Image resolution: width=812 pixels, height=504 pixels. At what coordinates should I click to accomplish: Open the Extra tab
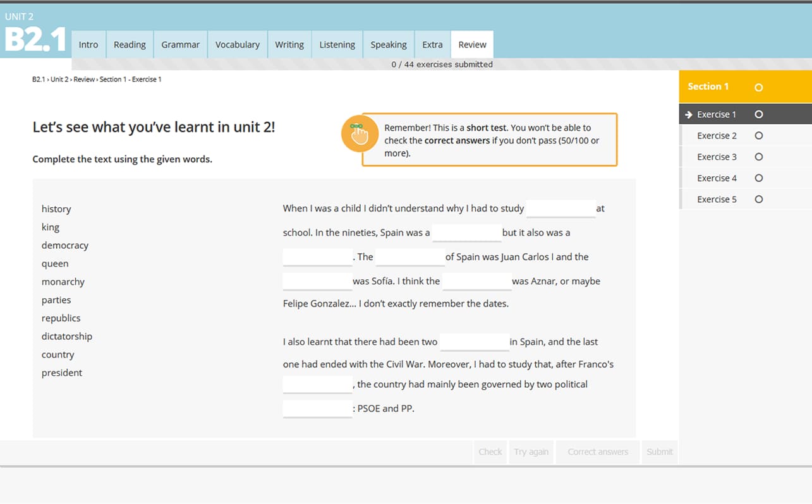432,44
